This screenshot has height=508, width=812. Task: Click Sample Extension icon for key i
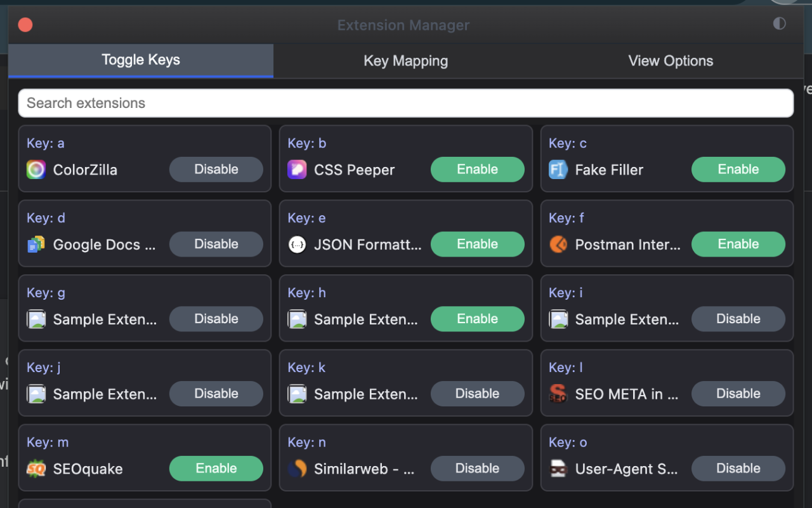pyautogui.click(x=558, y=319)
